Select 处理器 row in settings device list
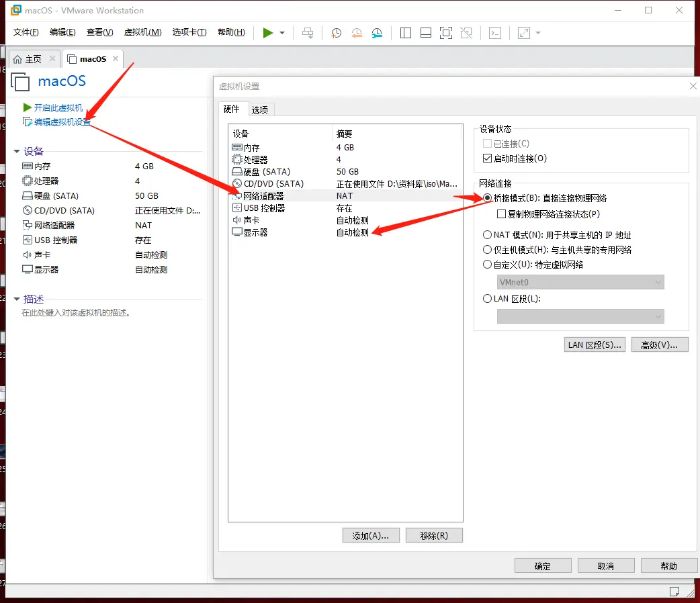This screenshot has width=700, height=603. 345,159
